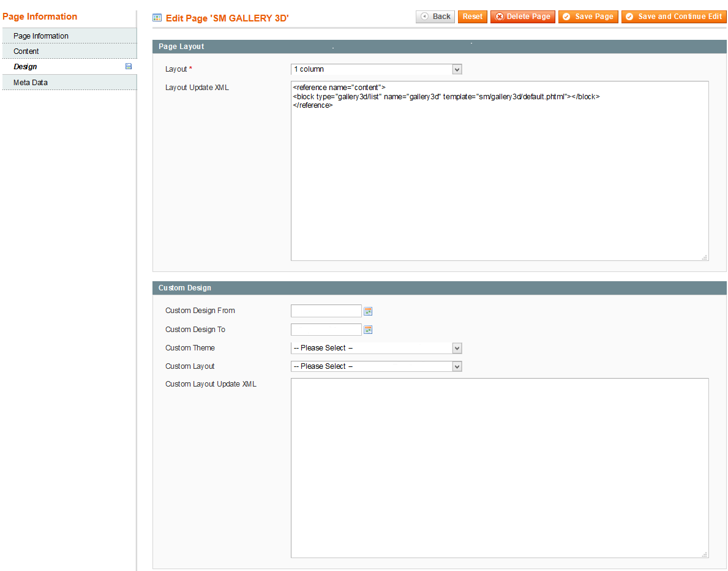Switch to the Content tab
Image resolution: width=728 pixels, height=571 pixels.
70,51
